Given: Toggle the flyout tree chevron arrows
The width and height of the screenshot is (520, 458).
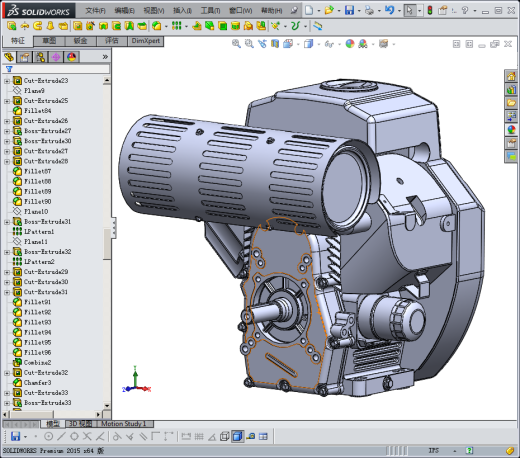Looking at the screenshot, I should click(105, 57).
